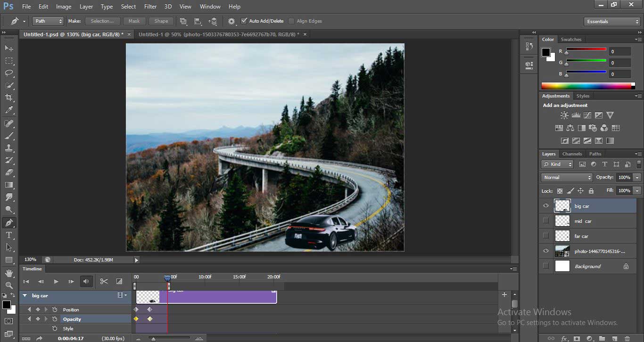The height and width of the screenshot is (342, 644).
Task: Click the Selection... button
Action: 102,21
